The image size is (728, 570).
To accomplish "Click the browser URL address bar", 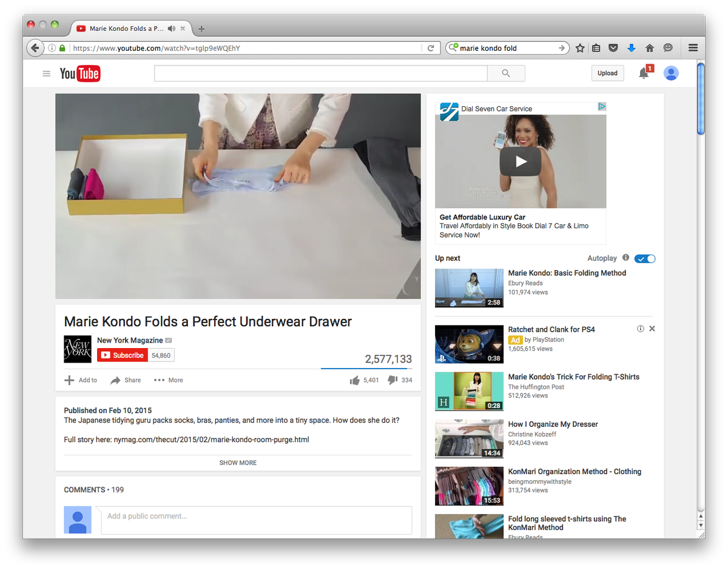I will [246, 48].
